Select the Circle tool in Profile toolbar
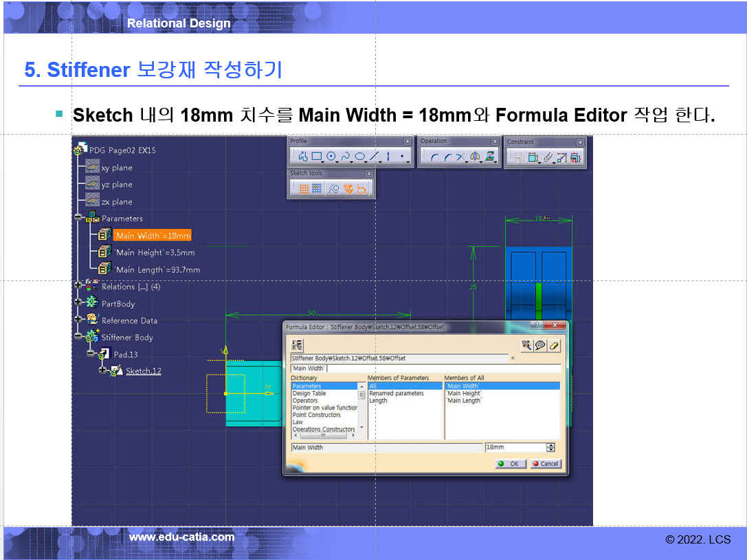 click(x=331, y=157)
